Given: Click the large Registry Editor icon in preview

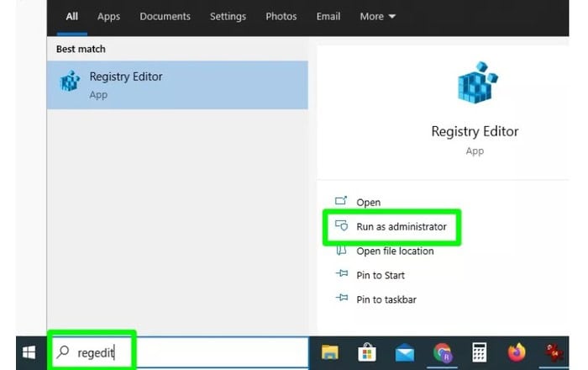Looking at the screenshot, I should [x=477, y=82].
